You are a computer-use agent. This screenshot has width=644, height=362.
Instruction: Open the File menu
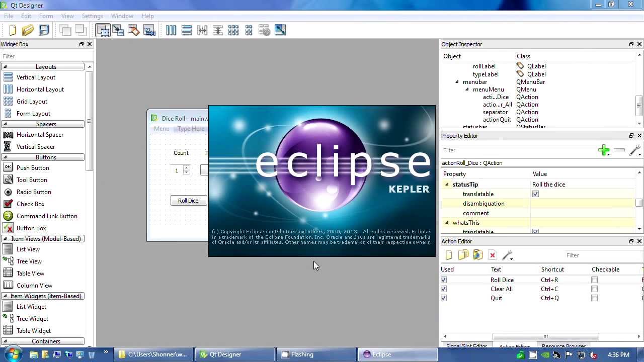click(x=9, y=16)
